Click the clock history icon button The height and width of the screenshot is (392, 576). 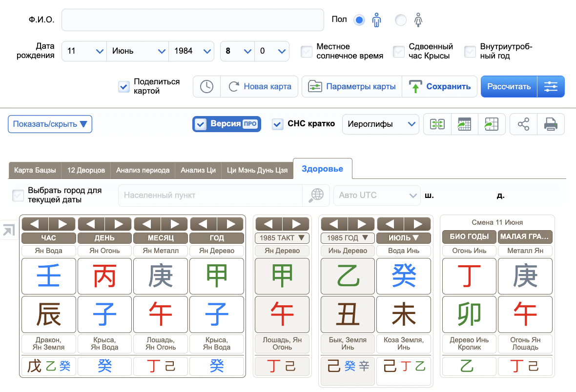(x=206, y=87)
